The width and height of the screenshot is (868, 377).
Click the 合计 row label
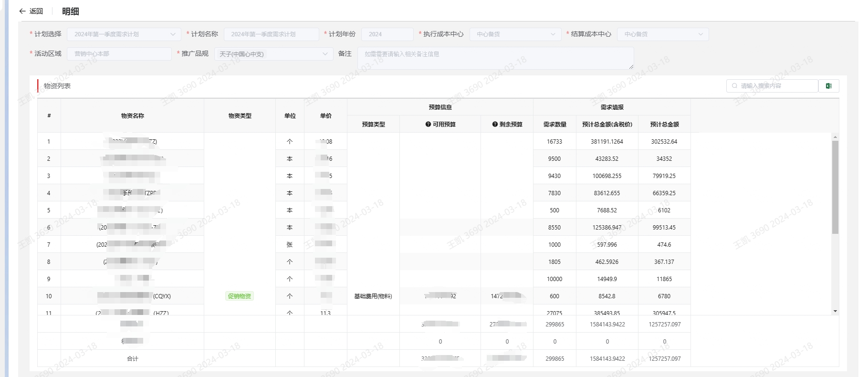tap(133, 359)
